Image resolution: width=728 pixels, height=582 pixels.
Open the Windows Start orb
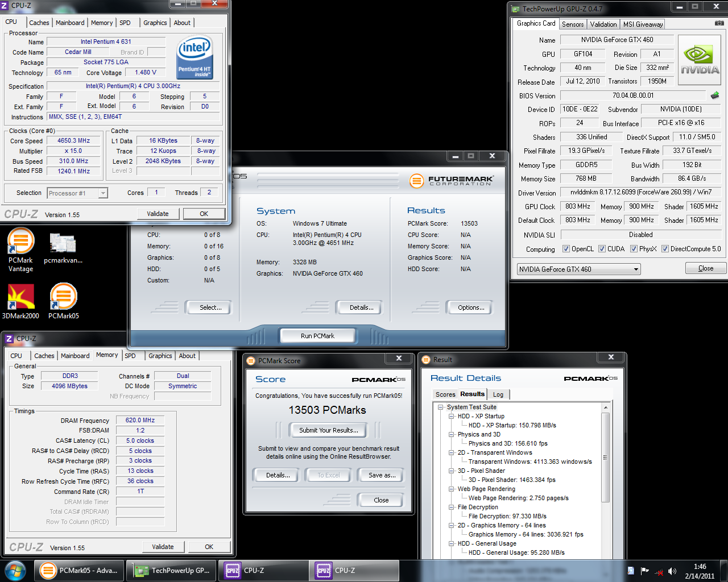coord(15,571)
